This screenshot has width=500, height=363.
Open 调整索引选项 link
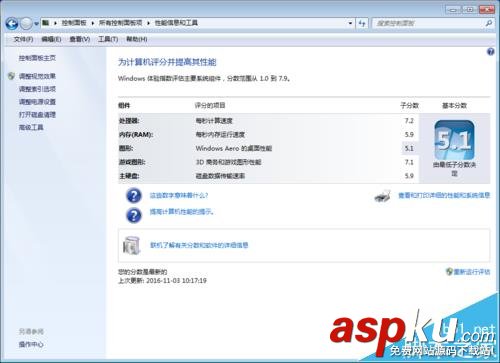(x=37, y=89)
